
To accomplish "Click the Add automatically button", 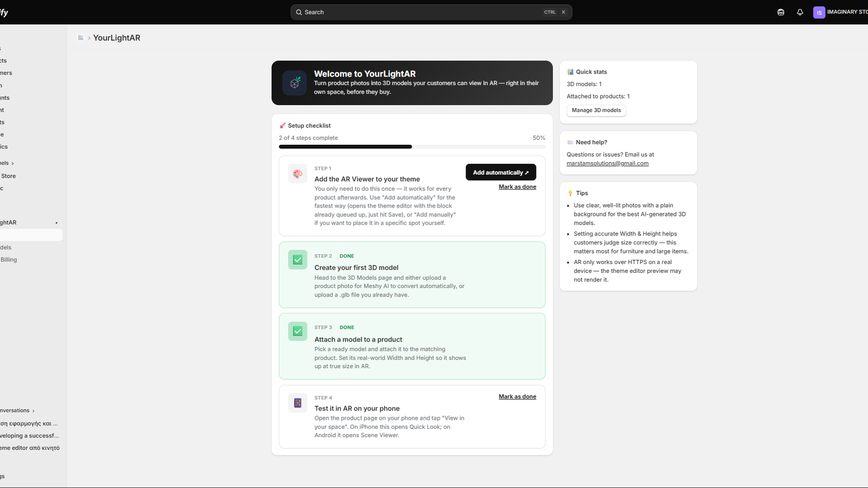I will pos(501,172).
